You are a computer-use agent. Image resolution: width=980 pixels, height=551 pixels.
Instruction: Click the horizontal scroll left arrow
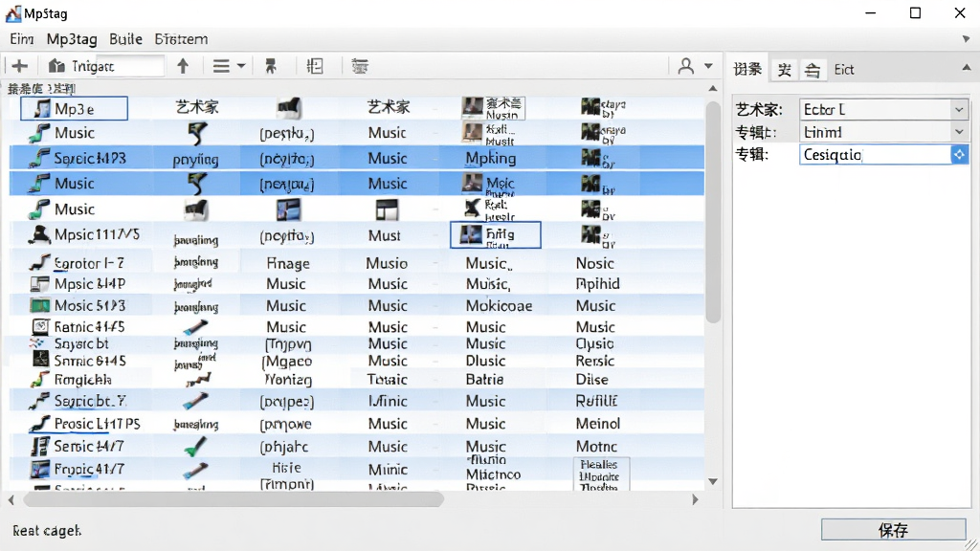click(11, 499)
